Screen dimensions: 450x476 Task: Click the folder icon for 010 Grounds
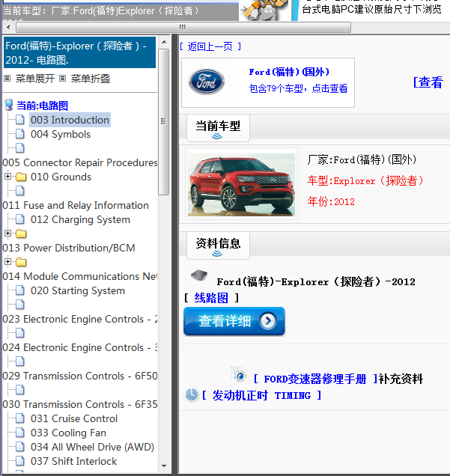pos(21,177)
